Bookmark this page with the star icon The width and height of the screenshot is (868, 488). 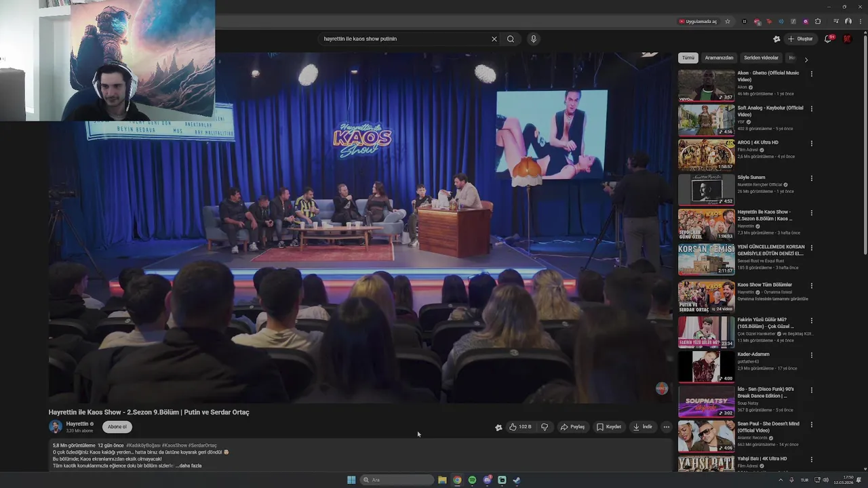(728, 21)
